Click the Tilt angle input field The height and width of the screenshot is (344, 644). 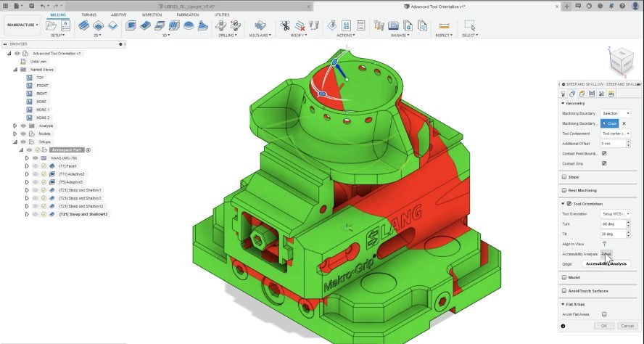[613, 234]
